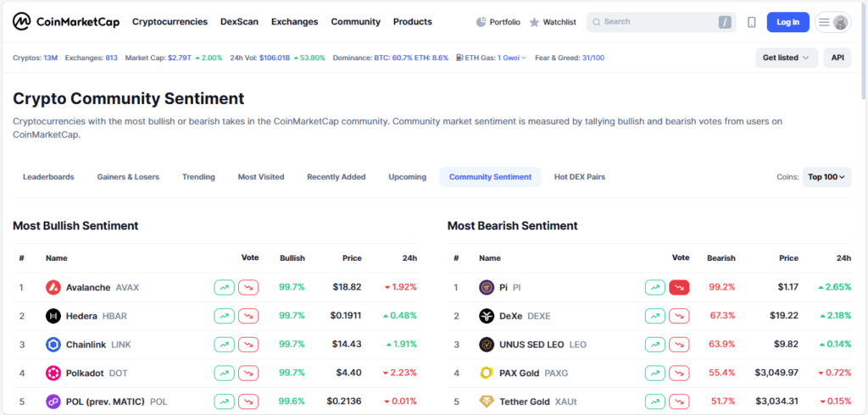The width and height of the screenshot is (868, 415).
Task: Switch to the Trending tab
Action: [198, 177]
